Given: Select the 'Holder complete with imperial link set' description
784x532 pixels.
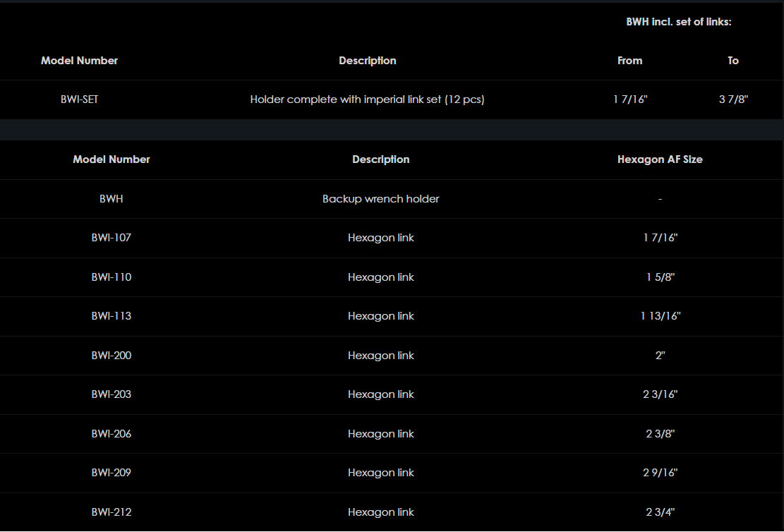Looking at the screenshot, I should [367, 99].
